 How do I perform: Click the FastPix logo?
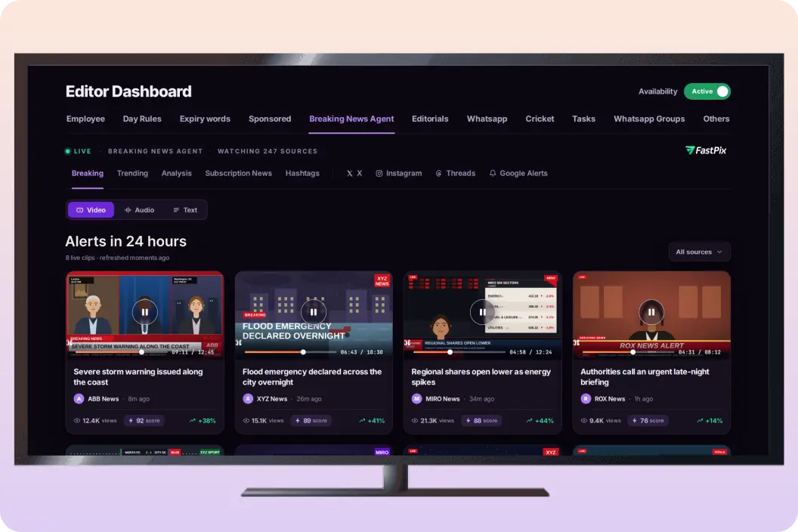[706, 150]
